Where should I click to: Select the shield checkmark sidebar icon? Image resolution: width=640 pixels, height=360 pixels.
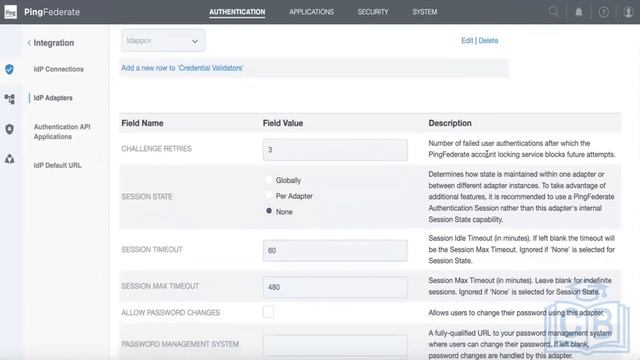(9, 69)
